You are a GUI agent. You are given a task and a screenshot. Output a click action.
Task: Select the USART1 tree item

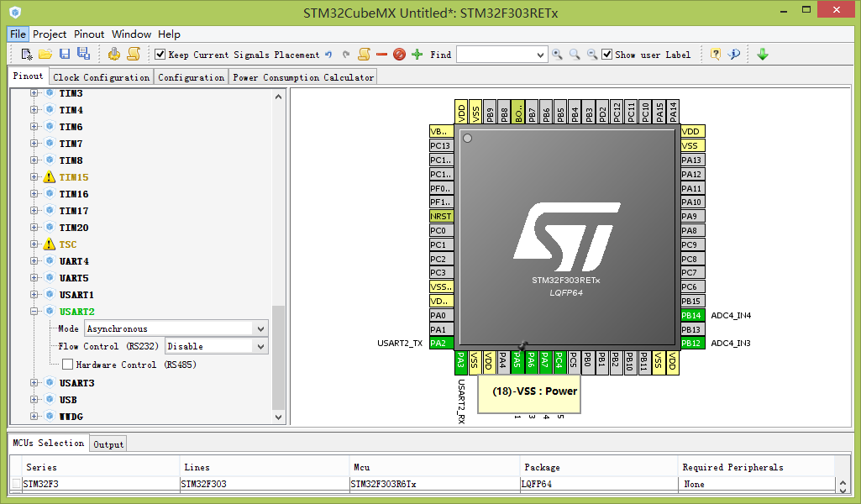coord(76,295)
